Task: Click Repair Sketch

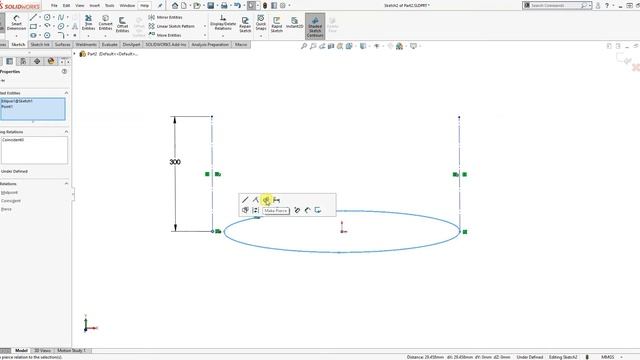Action: pyautogui.click(x=245, y=24)
